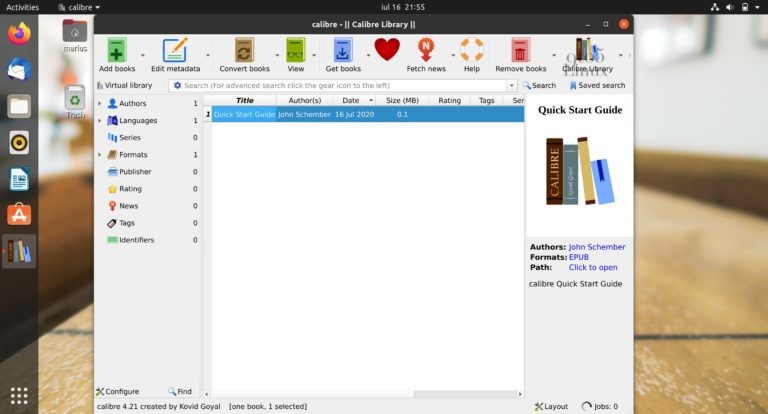
Task: Follow the John Schember author link
Action: [x=597, y=247]
